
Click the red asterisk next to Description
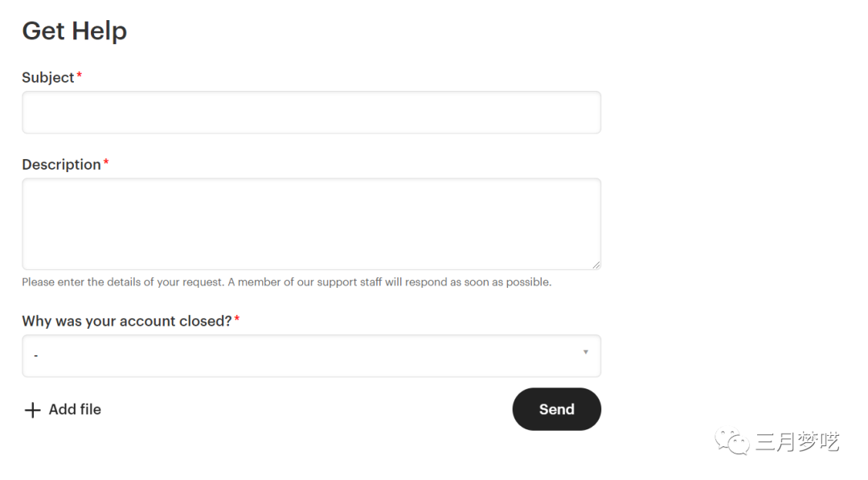106,163
